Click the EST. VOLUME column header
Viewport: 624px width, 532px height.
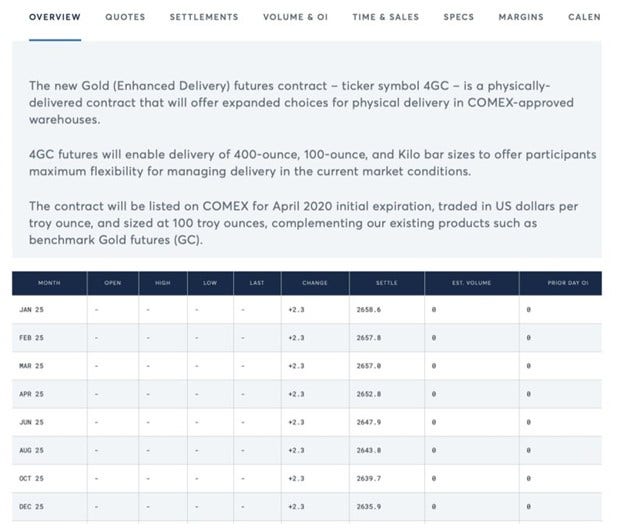pos(472,283)
